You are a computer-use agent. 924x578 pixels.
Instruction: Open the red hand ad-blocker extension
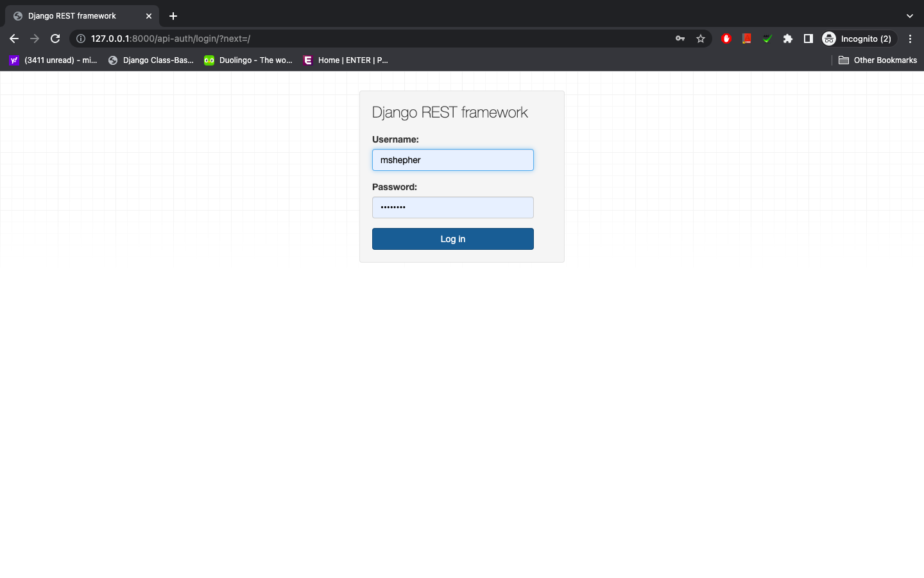pyautogui.click(x=726, y=39)
